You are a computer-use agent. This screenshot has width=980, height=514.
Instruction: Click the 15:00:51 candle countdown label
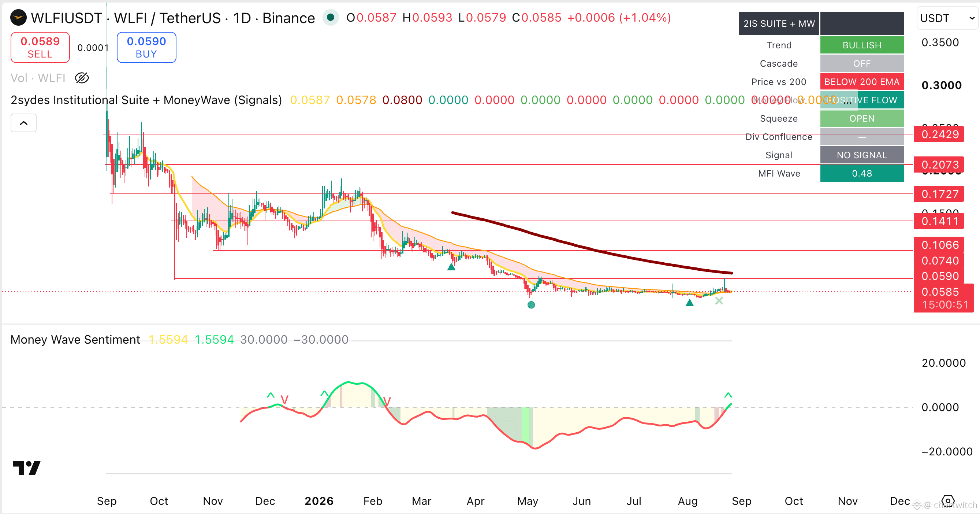[x=945, y=304]
